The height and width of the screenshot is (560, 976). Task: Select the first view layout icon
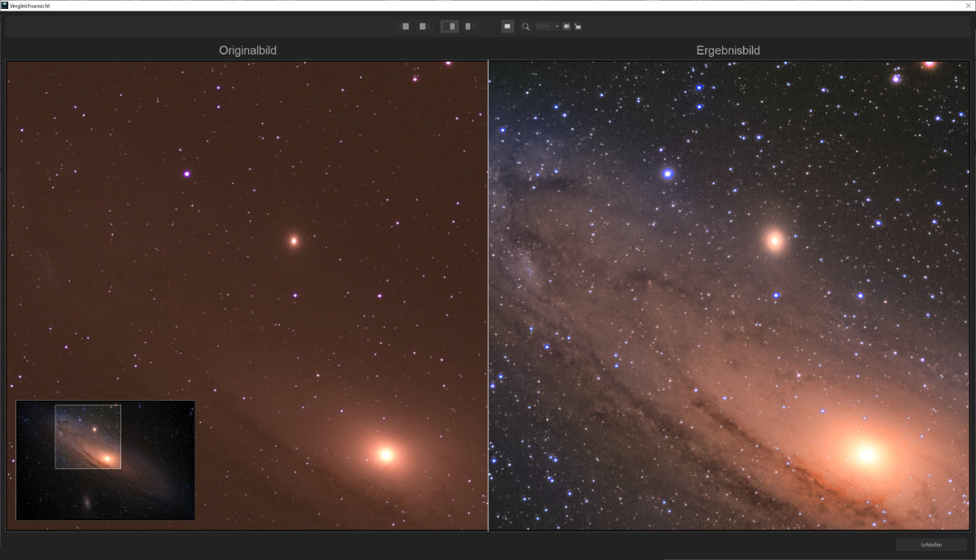click(x=404, y=26)
